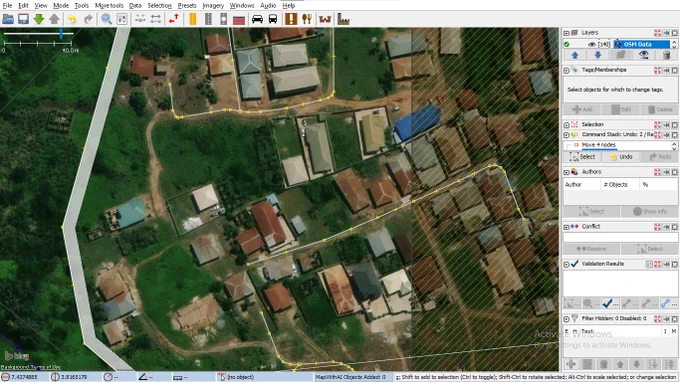Screen dimensions: 680x382
Task: Click the yellow Undo arrow in toolbar
Action: coord(72,19)
